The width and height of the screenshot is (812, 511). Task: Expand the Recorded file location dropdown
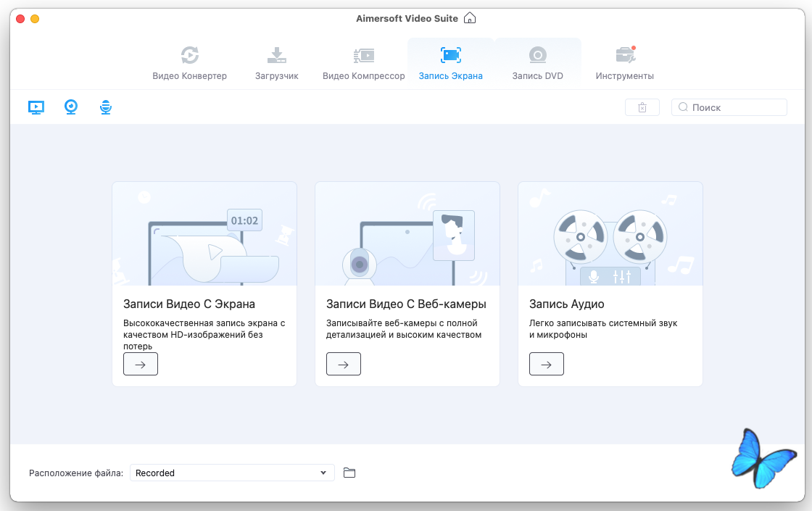(x=232, y=473)
